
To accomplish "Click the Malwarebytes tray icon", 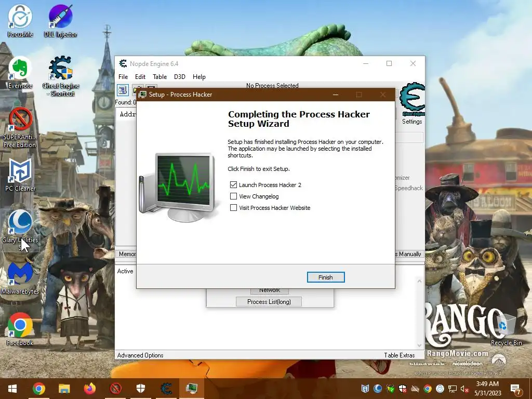I will click(x=365, y=389).
